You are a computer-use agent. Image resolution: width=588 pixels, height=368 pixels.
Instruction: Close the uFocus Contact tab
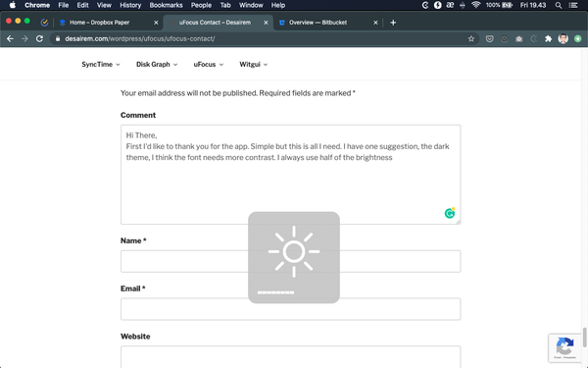[x=266, y=23]
